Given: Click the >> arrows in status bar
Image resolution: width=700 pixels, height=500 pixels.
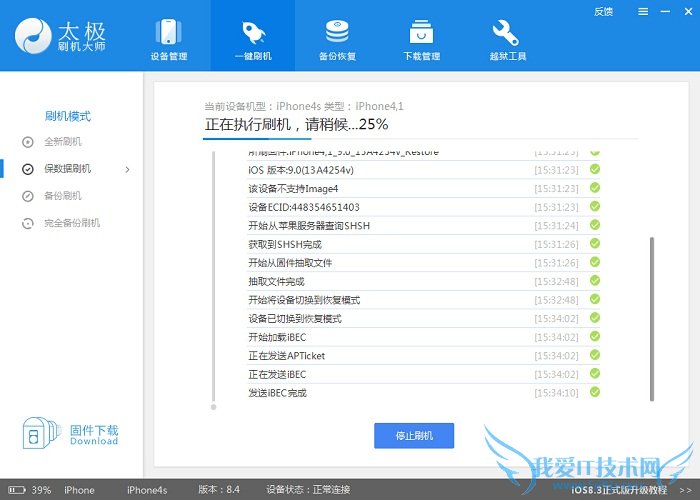Looking at the screenshot, I should [686, 490].
